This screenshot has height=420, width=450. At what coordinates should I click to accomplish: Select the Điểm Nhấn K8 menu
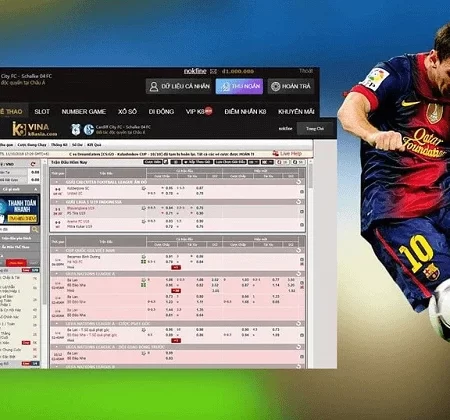[245, 112]
